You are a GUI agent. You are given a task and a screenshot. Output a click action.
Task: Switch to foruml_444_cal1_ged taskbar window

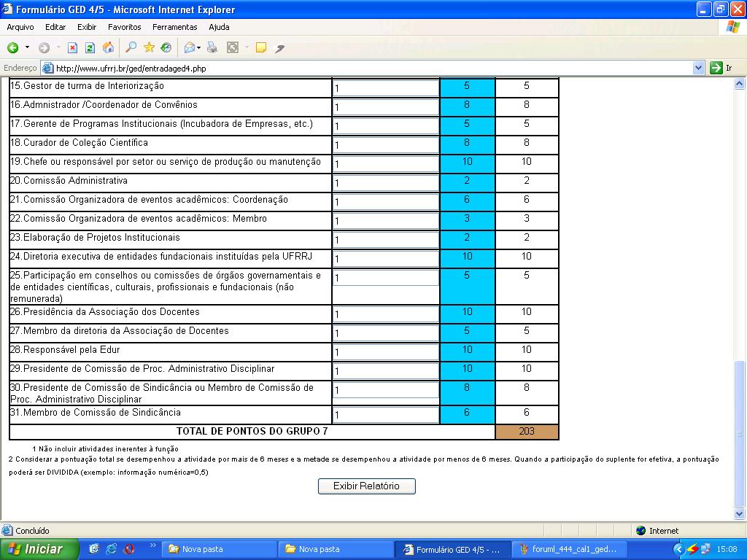point(569,550)
